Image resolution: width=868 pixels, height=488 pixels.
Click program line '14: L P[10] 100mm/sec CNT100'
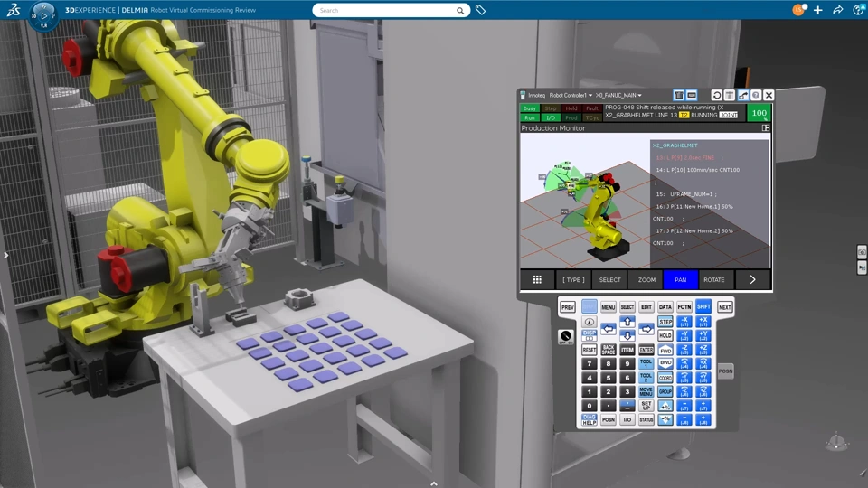697,170
